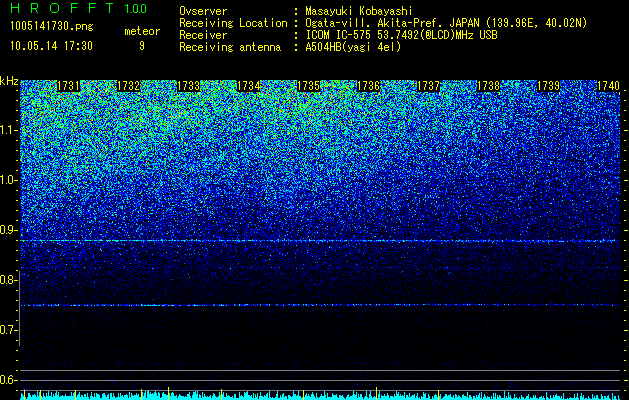Click the HROFFT title text

pos(62,8)
